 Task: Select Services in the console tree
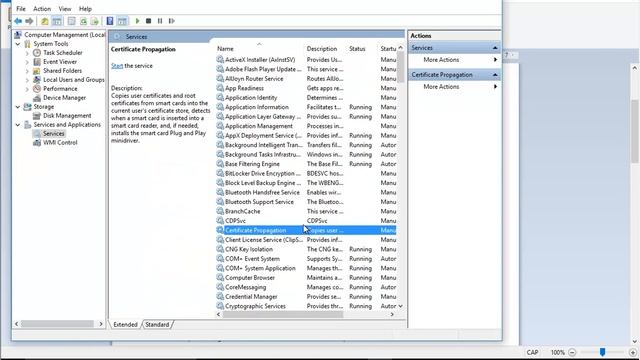click(x=53, y=133)
